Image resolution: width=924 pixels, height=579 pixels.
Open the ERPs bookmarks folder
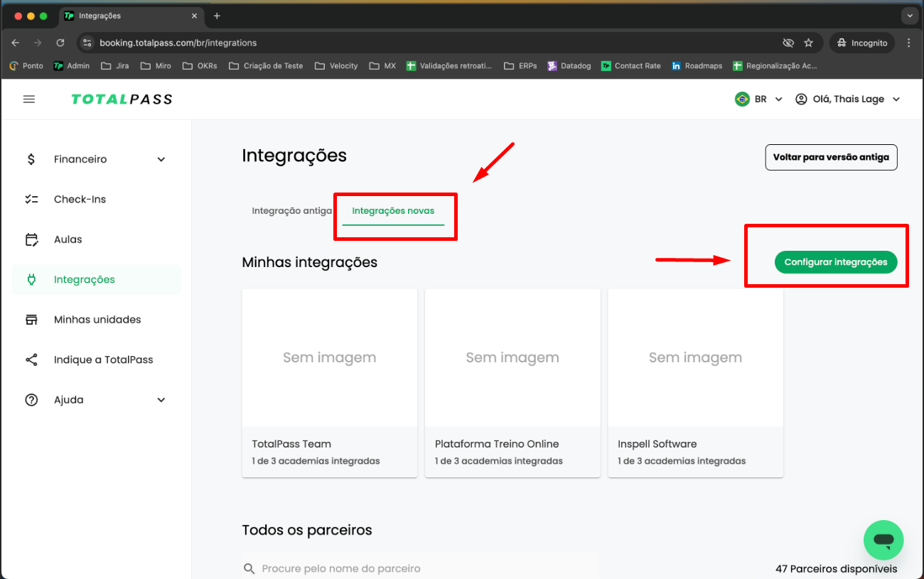(520, 66)
